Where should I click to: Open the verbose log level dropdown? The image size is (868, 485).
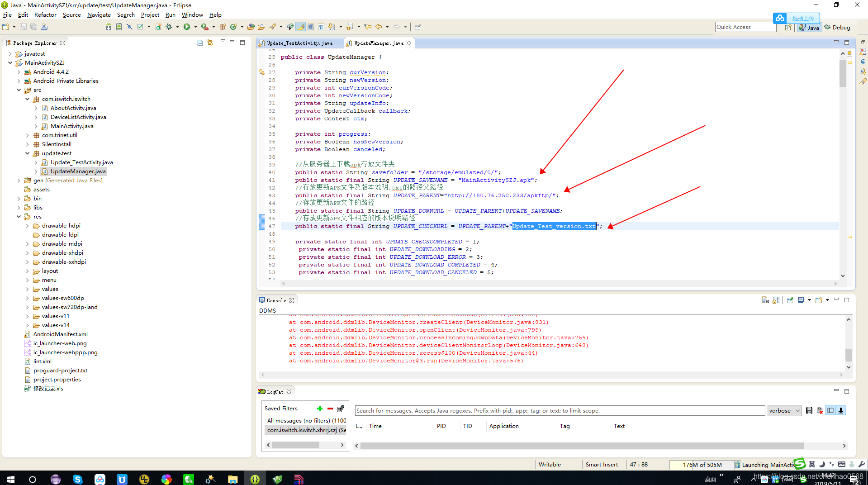pos(784,411)
